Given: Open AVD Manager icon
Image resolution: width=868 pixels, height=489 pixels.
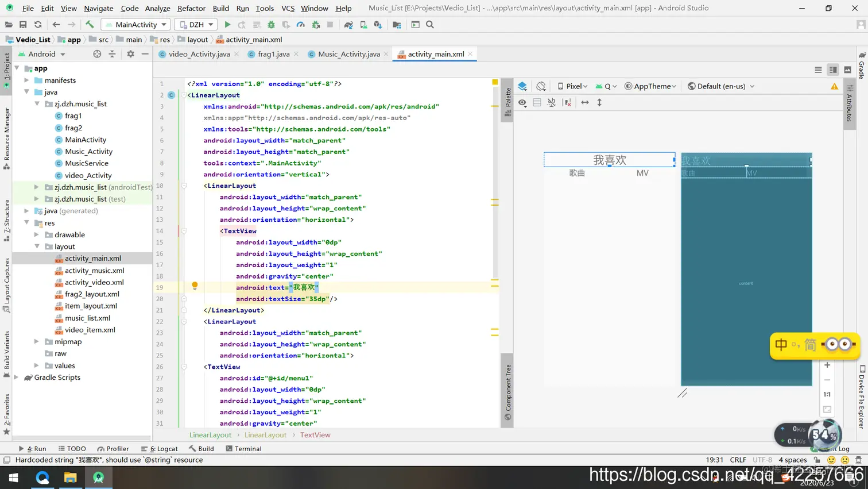Looking at the screenshot, I should [363, 25].
